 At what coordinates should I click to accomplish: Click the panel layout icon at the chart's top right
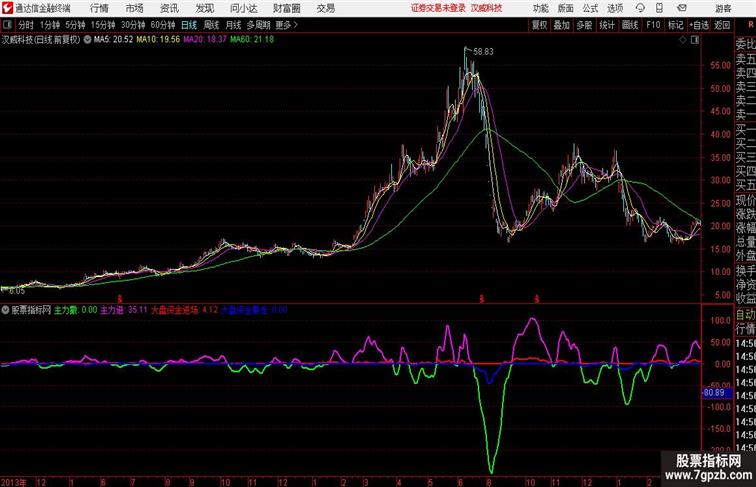(695, 40)
